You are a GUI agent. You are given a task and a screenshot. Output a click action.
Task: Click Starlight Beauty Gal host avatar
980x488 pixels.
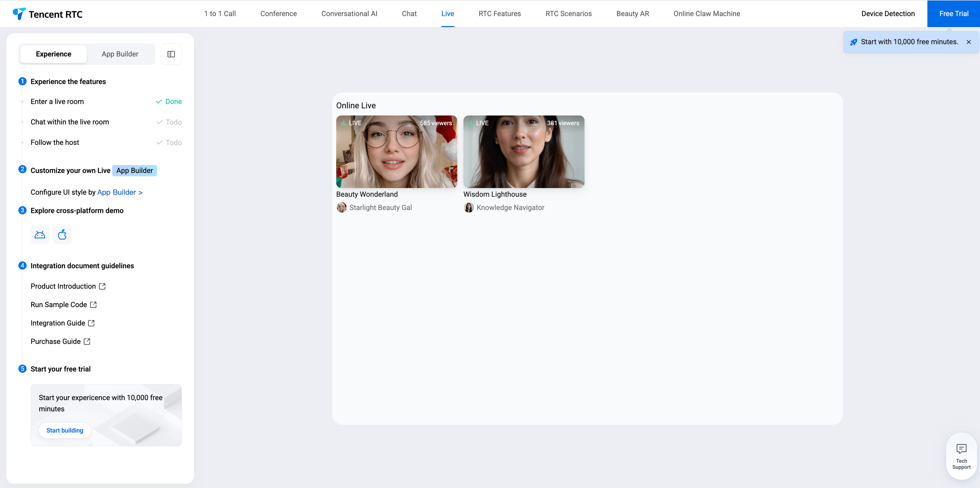pyautogui.click(x=342, y=208)
